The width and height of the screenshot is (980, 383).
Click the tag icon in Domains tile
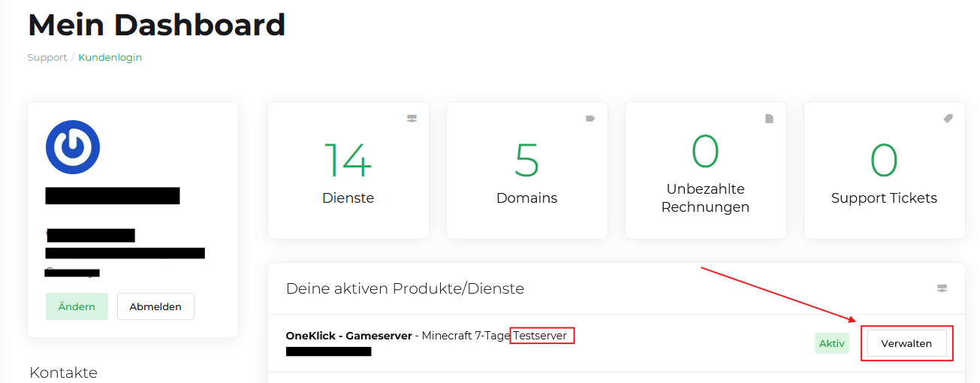tap(590, 119)
